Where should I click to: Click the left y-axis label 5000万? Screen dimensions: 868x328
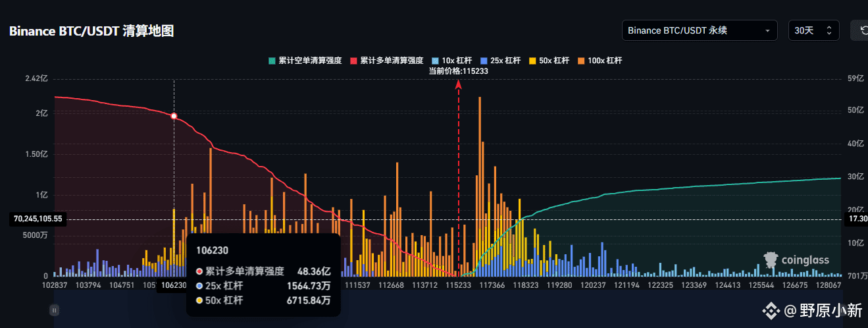click(36, 235)
